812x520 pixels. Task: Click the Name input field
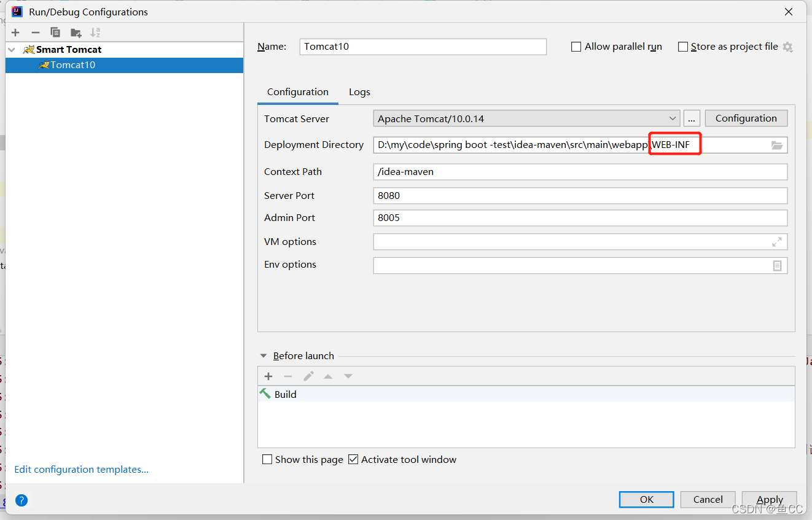(423, 47)
